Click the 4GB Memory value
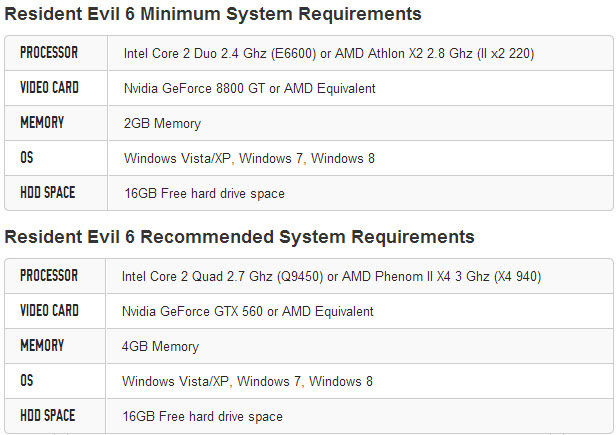This screenshot has height=435, width=616. [x=160, y=347]
